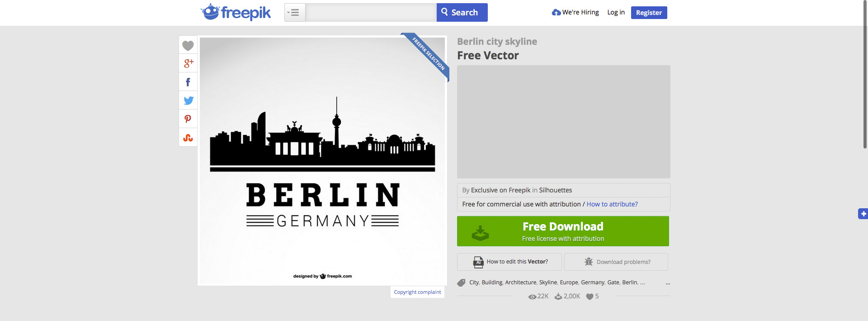Click the blue plus tab at right edge

(x=863, y=214)
